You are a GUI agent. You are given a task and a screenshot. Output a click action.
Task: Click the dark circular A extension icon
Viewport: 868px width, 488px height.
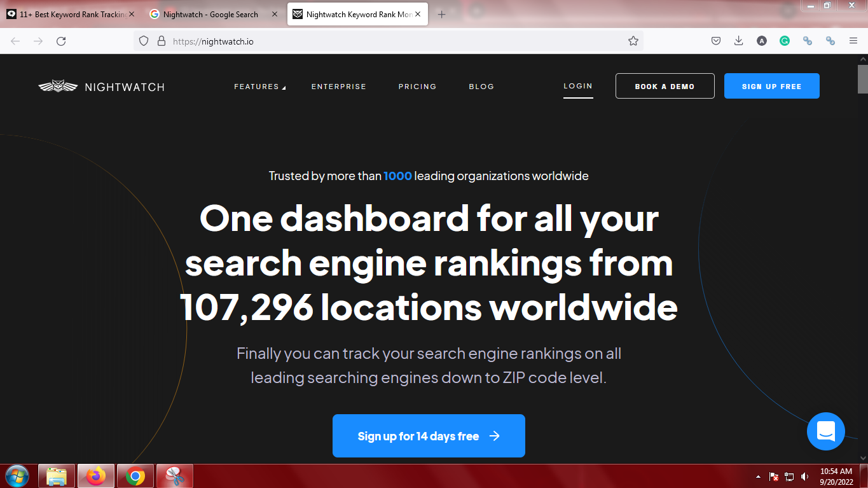[x=762, y=41]
